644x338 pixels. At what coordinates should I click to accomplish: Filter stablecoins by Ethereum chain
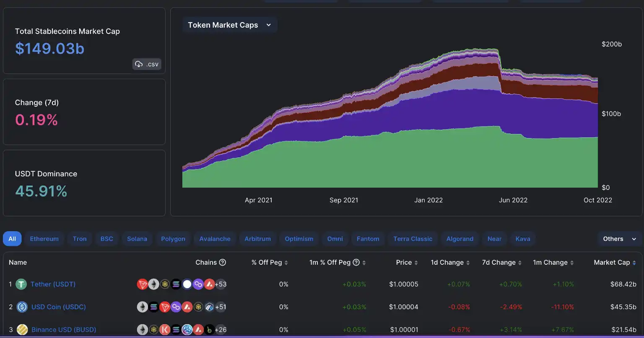coord(44,239)
